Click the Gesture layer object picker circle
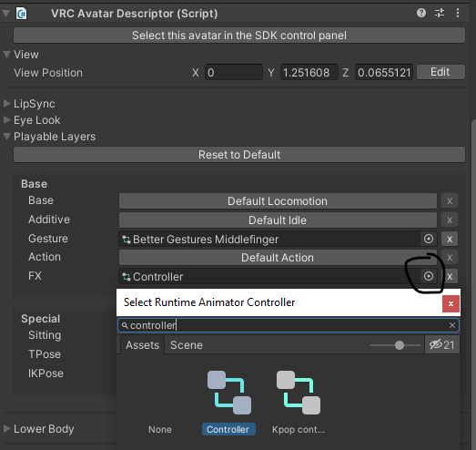 (429, 239)
